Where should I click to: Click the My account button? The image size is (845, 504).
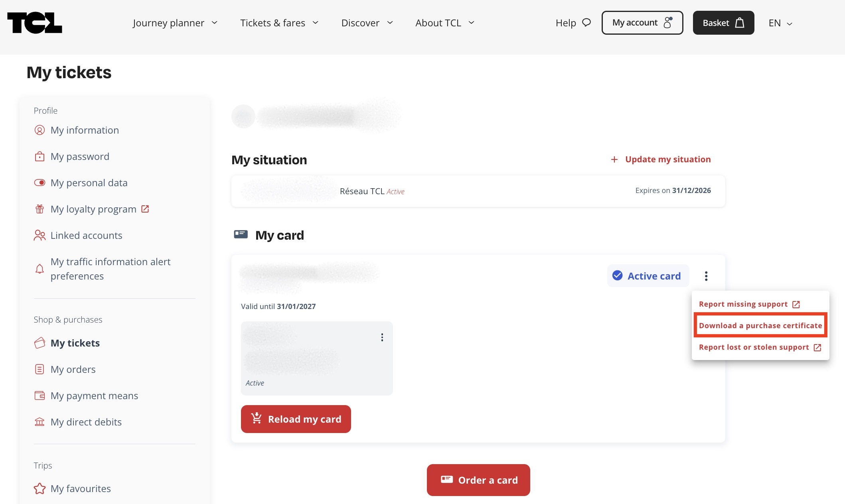[x=642, y=23]
